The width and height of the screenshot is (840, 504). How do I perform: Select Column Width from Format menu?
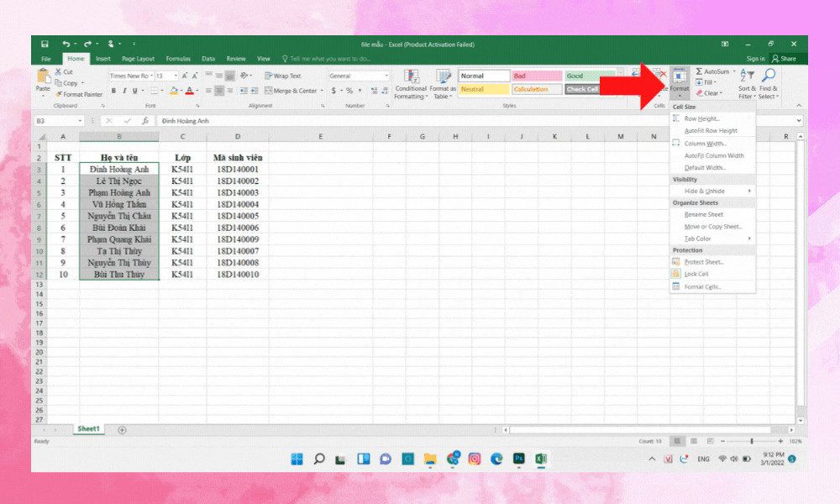[705, 144]
